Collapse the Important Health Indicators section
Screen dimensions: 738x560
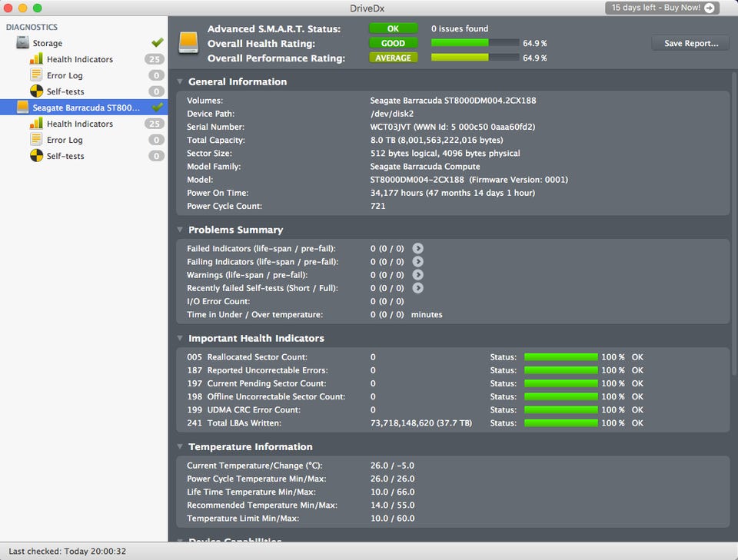point(180,338)
